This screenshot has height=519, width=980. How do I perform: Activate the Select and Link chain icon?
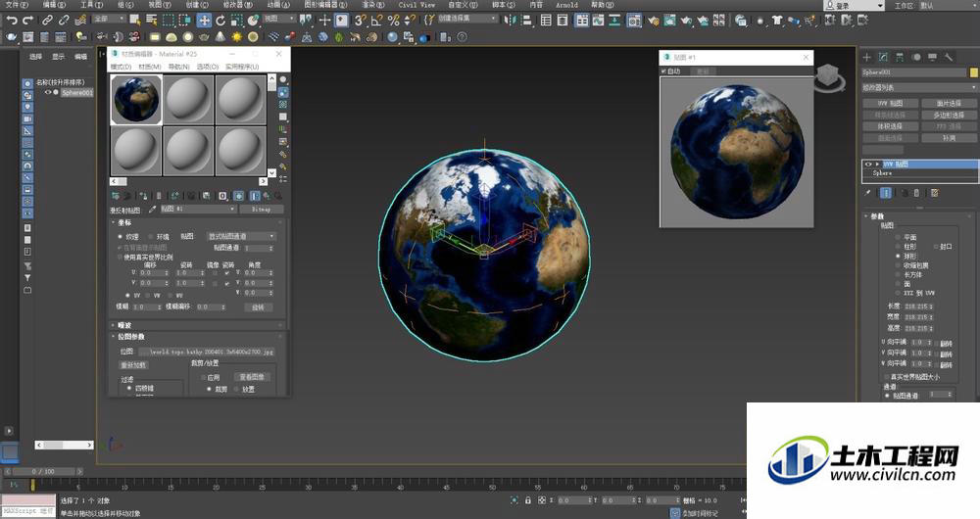[47, 20]
